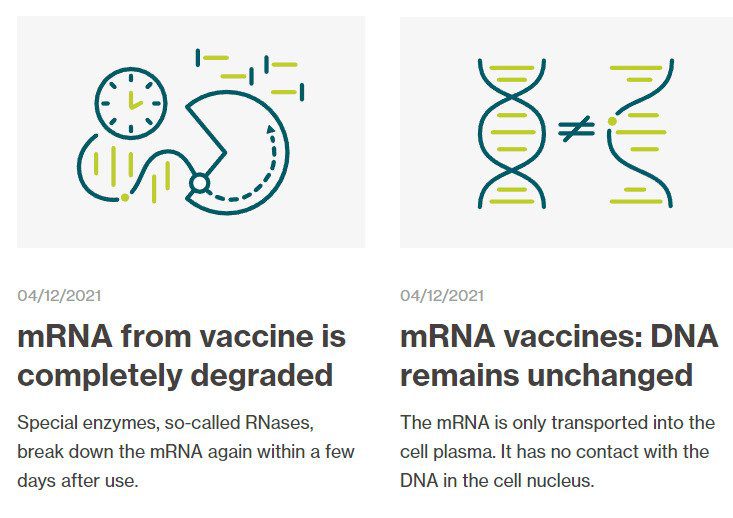Click the open mRNA strand icon

click(640, 133)
